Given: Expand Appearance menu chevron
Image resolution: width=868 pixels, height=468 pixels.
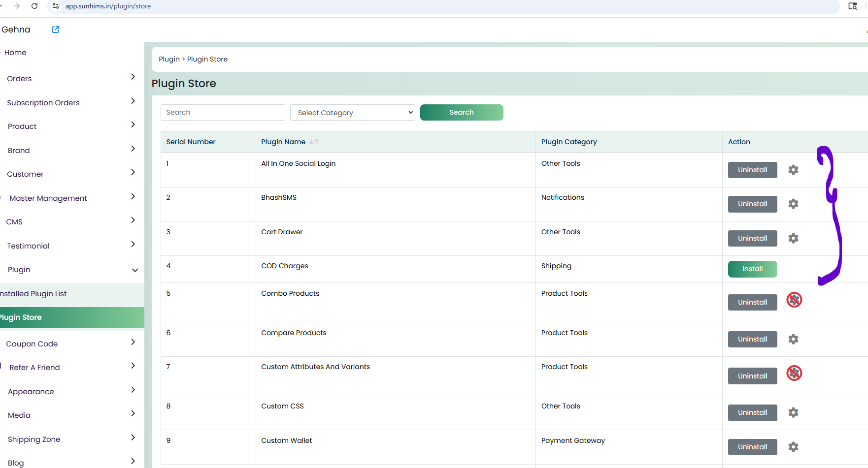Looking at the screenshot, I should (133, 390).
